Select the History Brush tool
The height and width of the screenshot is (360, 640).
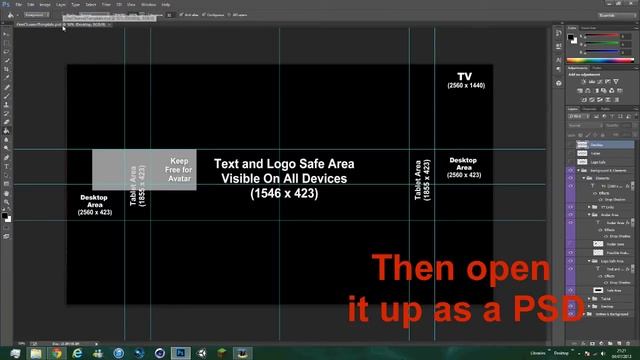point(6,113)
